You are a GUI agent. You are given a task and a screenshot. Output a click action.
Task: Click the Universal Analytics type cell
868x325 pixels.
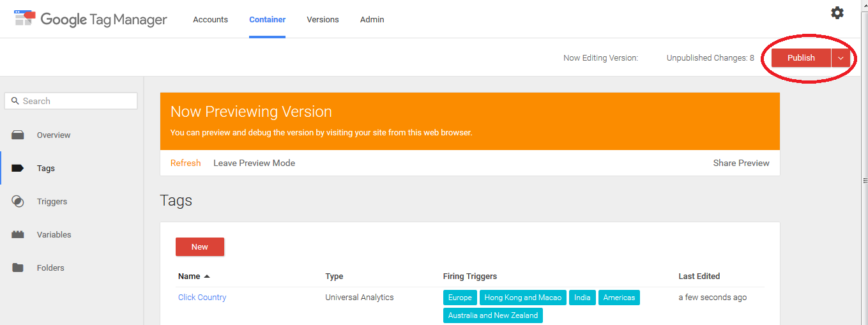360,298
